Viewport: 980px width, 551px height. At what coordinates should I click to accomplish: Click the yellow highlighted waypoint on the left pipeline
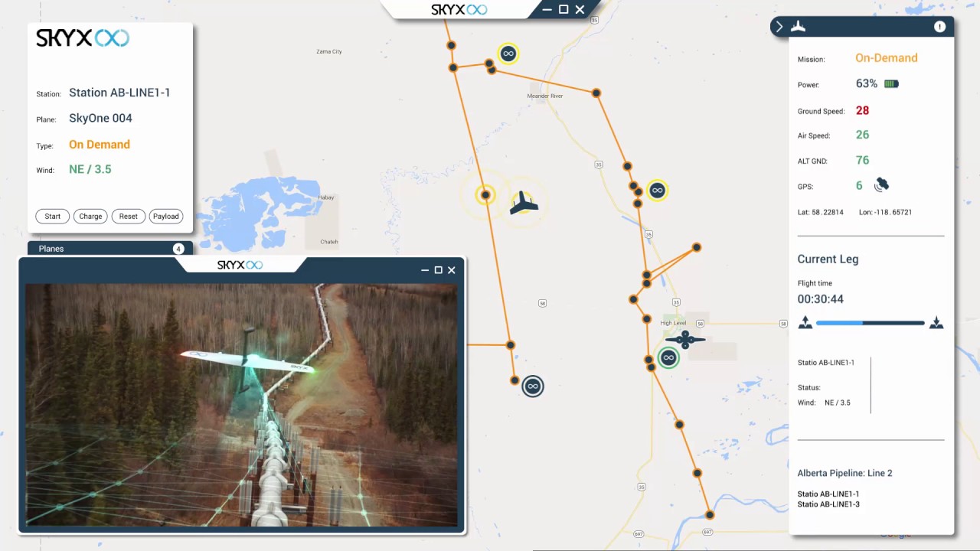[x=485, y=195]
